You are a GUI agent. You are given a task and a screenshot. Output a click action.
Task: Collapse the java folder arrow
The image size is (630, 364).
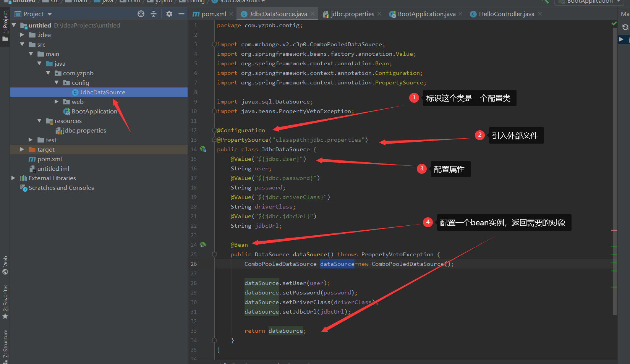tap(39, 63)
